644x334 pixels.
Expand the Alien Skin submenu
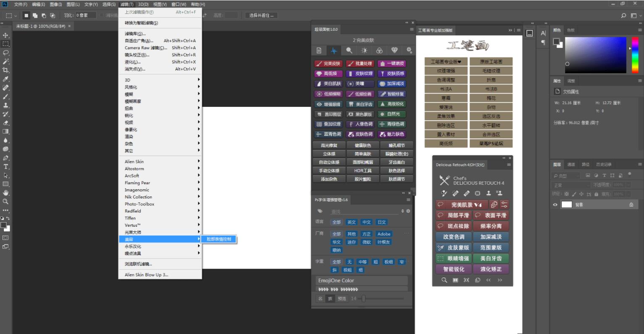click(160, 162)
